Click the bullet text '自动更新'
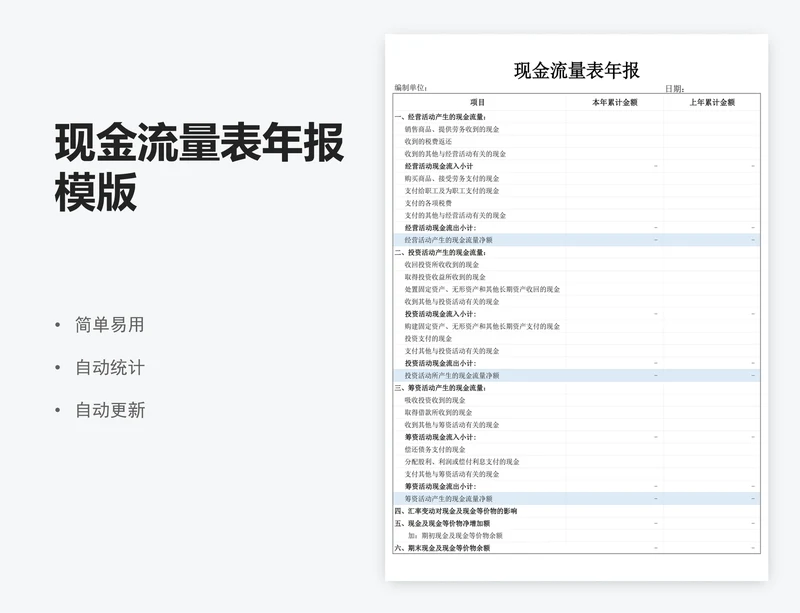Image resolution: width=800 pixels, height=613 pixels. click(110, 410)
